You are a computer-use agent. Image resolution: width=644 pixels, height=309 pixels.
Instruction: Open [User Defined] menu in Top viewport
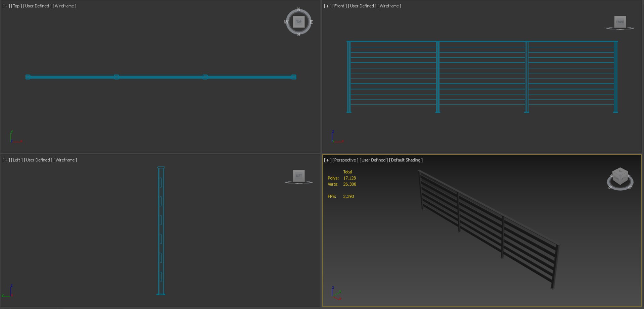[x=37, y=6]
